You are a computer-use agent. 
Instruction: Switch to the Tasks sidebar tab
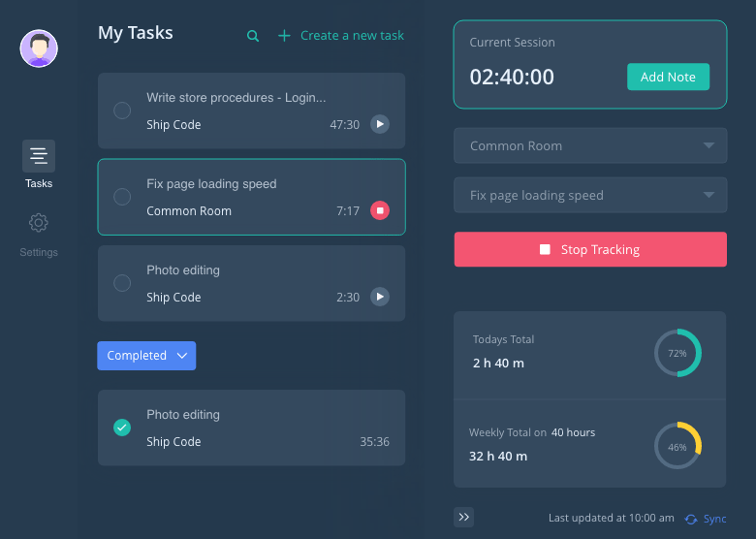point(39,164)
